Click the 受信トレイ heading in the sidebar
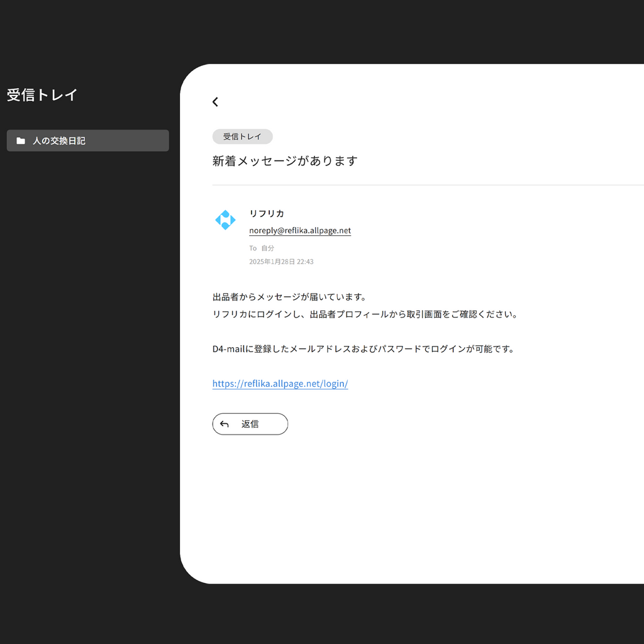This screenshot has width=644, height=644. (42, 95)
